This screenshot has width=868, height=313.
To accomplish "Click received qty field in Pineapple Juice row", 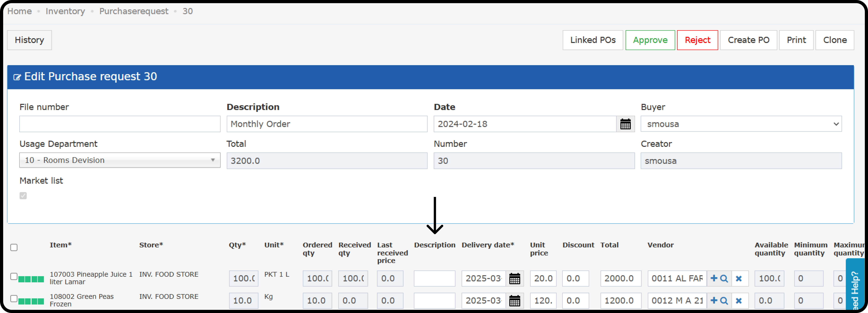I will (353, 279).
